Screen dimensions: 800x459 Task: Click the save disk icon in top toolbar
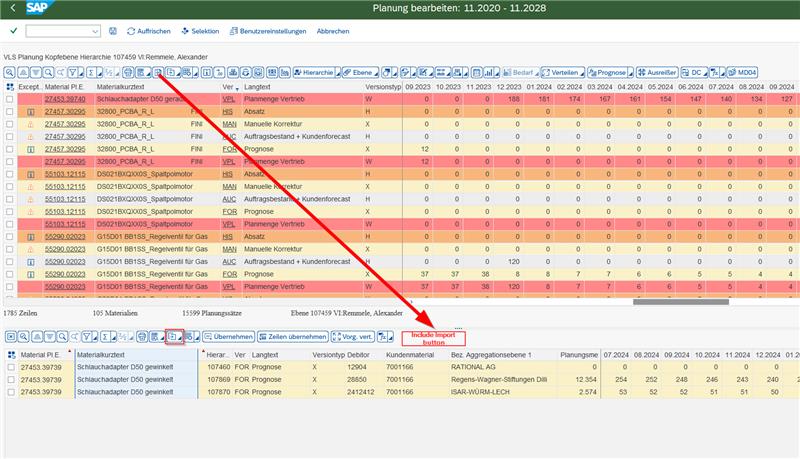tap(111, 31)
